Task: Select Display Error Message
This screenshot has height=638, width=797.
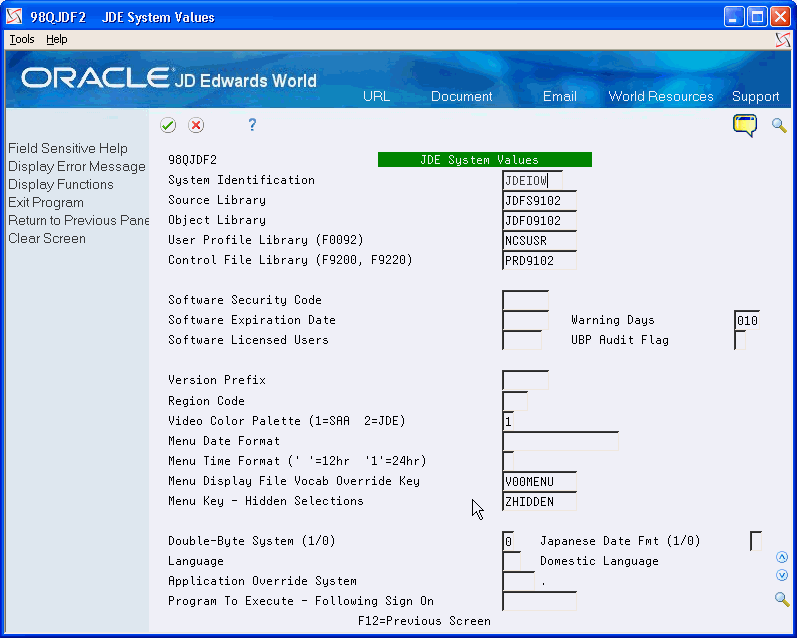Action: click(77, 167)
